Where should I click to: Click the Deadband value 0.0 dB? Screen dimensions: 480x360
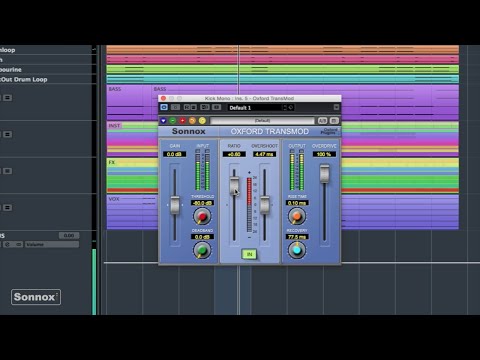tap(202, 237)
